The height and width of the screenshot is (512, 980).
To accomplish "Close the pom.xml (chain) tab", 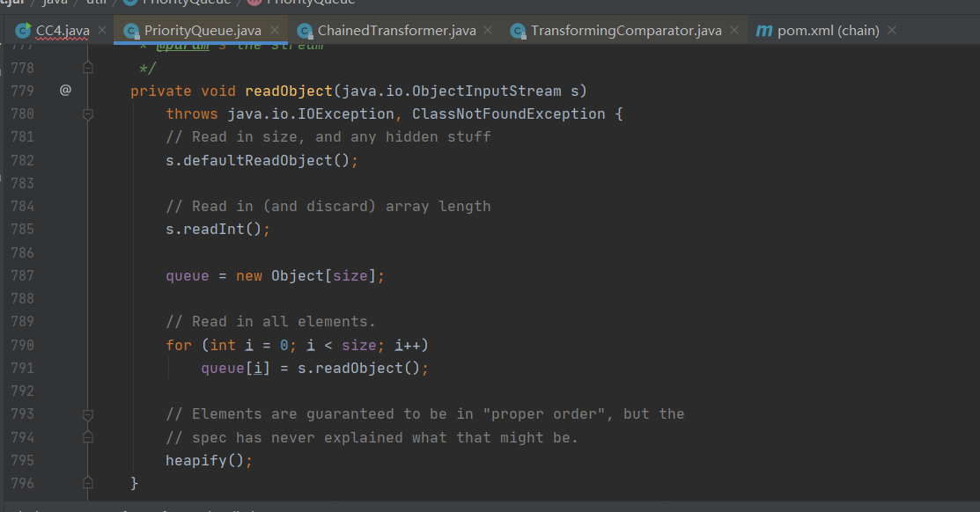I will pos(892,30).
